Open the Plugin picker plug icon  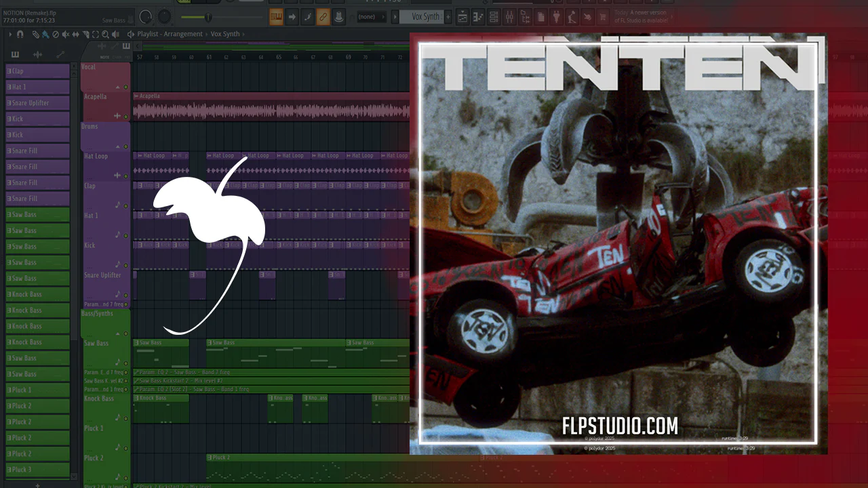point(556,17)
